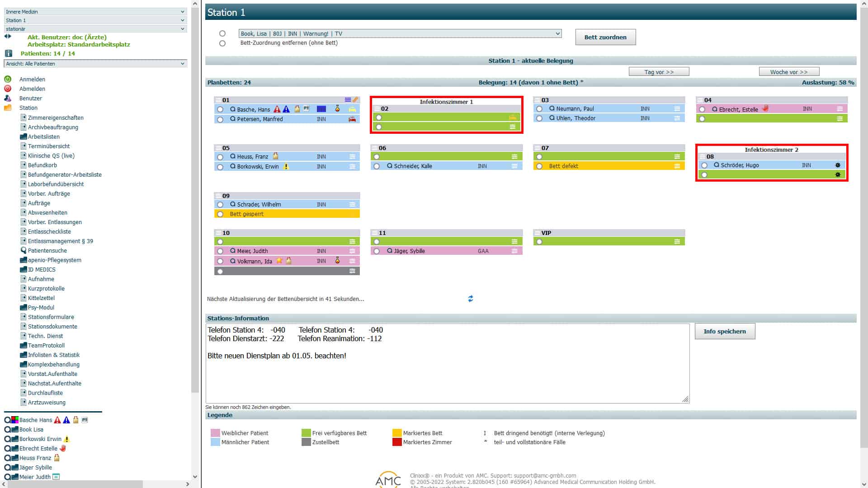Viewport: 868px width, 488px height.
Task: Click the red hand icon next to Ebrecht, Estelle
Action: (765, 108)
